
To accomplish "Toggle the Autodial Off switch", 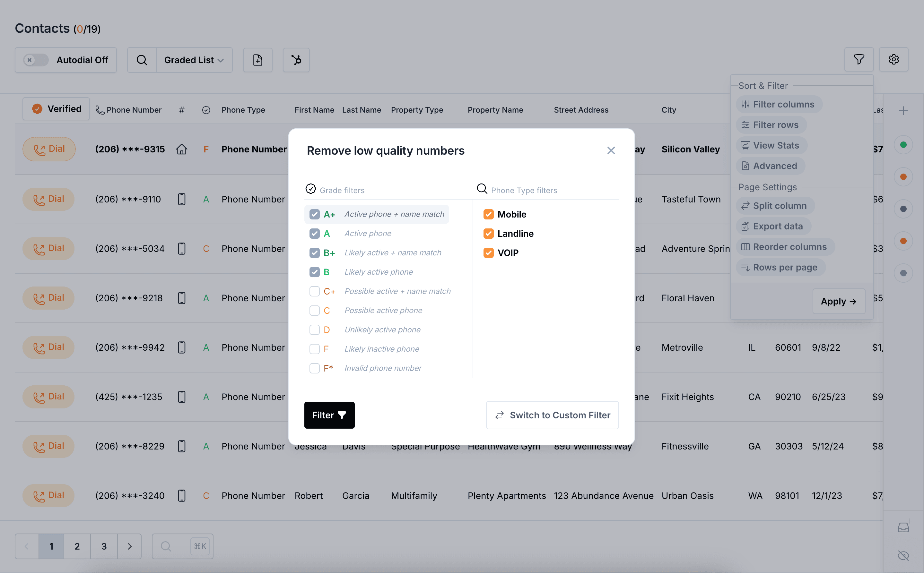I will click(36, 60).
